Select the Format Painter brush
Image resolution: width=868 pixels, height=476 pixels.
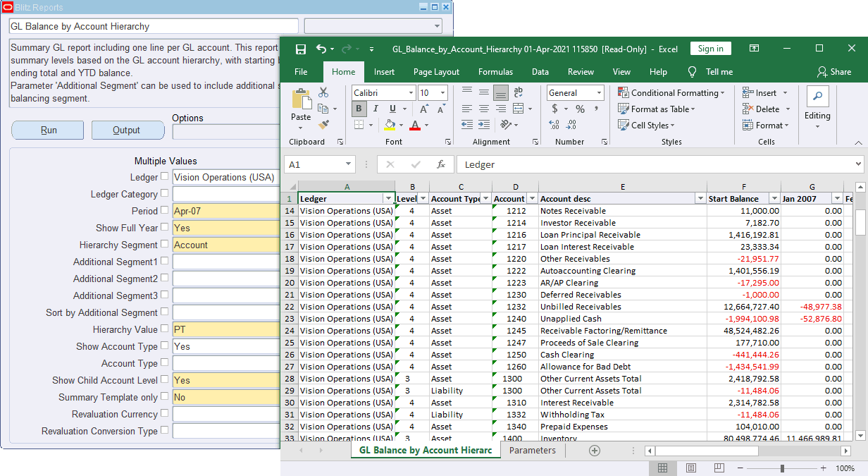[323, 125]
